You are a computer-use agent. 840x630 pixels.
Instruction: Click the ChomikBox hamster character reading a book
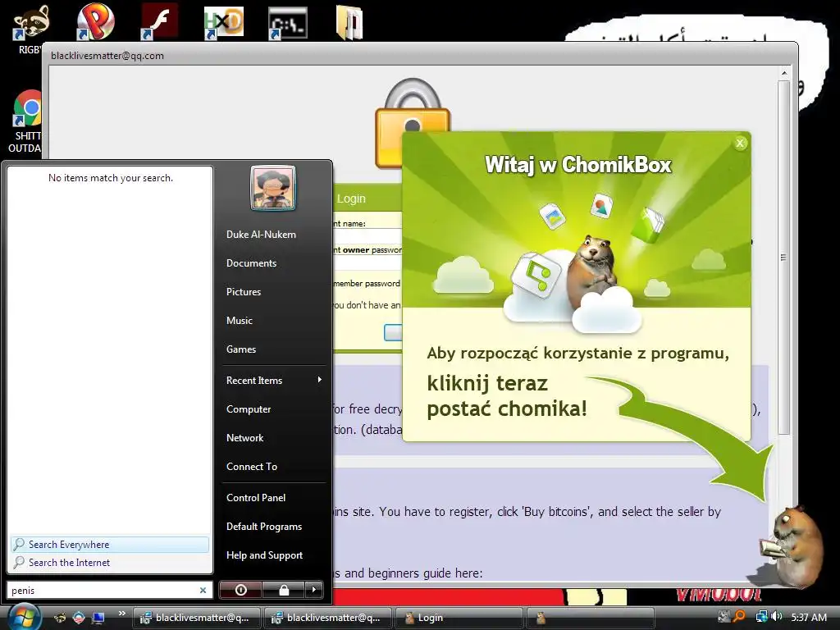pos(792,546)
